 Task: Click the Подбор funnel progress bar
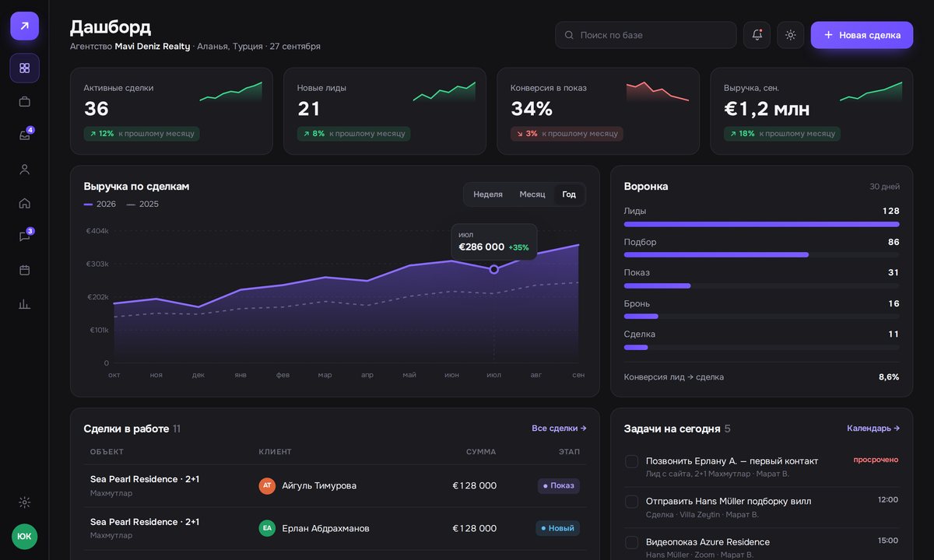point(761,254)
